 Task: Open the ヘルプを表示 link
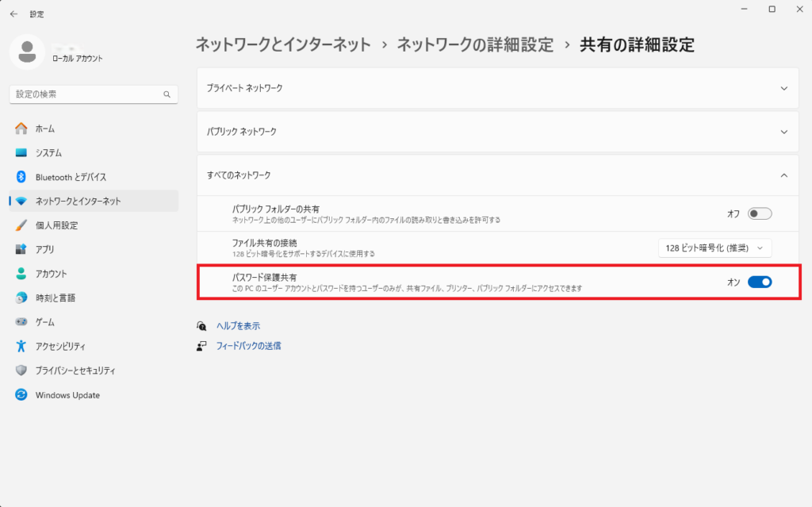(x=239, y=326)
